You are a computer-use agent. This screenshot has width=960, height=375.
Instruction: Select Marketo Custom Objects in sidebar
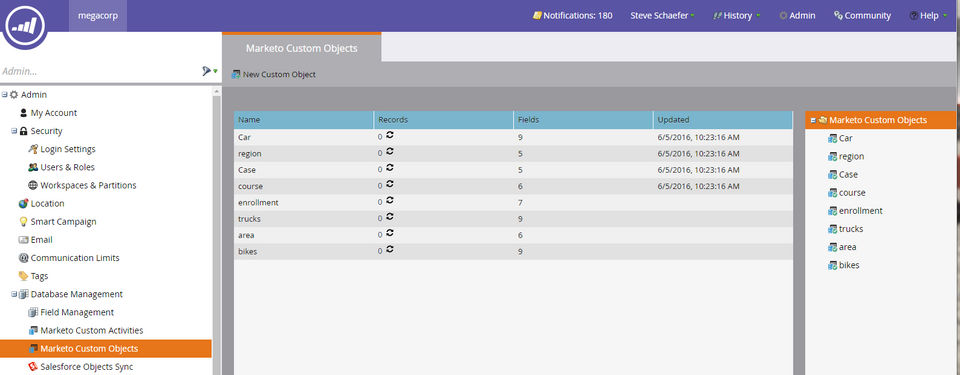pos(105,349)
